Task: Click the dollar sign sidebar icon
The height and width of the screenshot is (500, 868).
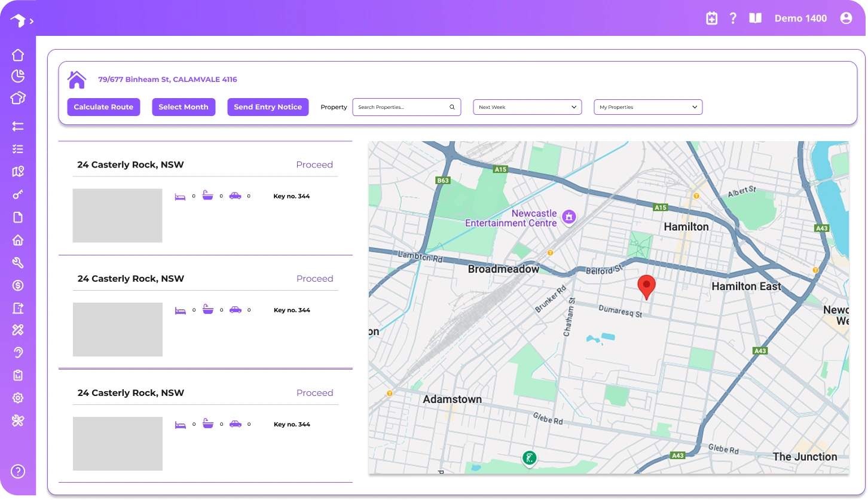Action: (x=18, y=286)
